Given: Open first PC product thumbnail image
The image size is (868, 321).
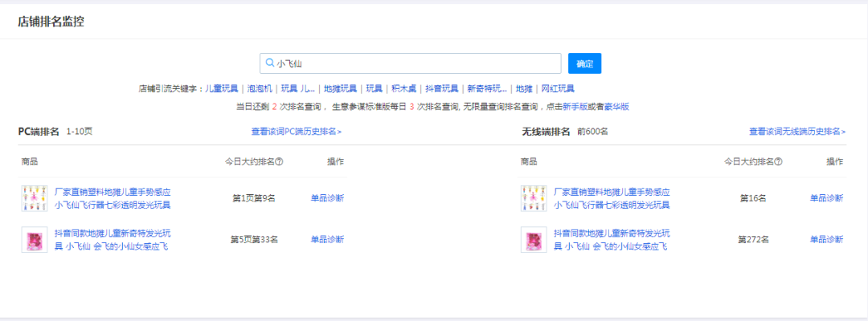Looking at the screenshot, I should point(35,198).
